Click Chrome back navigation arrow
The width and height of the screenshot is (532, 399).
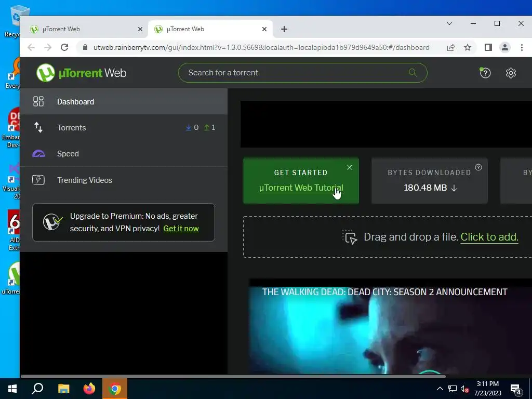click(x=31, y=47)
